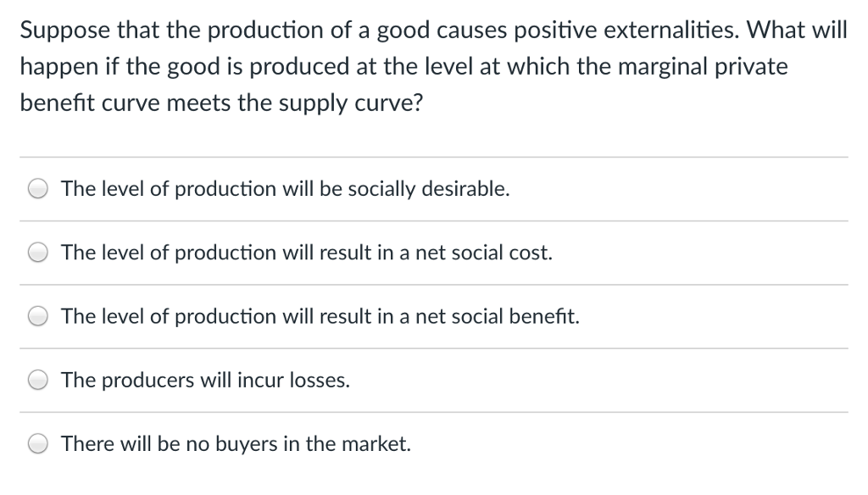Select the radio button for 'net social benefit' answer

pyautogui.click(x=37, y=315)
